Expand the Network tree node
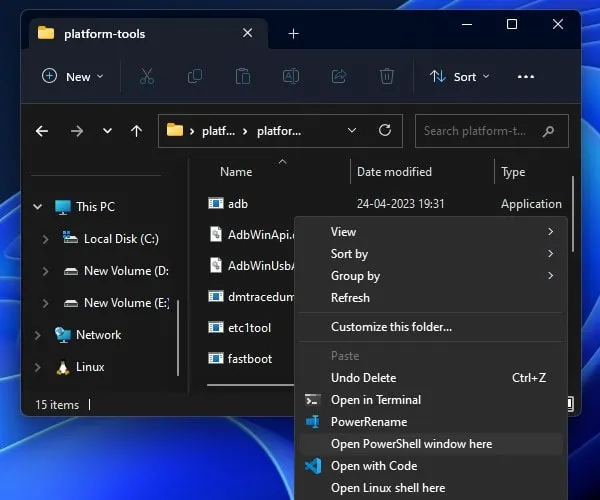This screenshot has width=600, height=500. 38,335
